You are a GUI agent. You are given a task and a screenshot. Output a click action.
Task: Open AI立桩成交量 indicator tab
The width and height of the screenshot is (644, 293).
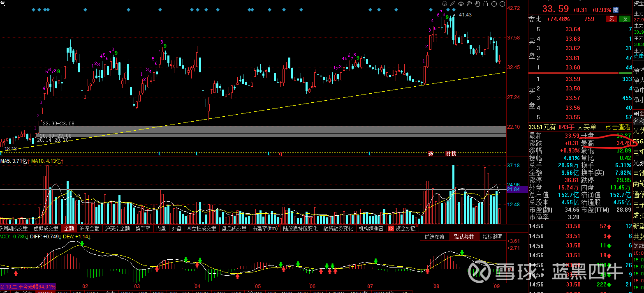click(201, 228)
